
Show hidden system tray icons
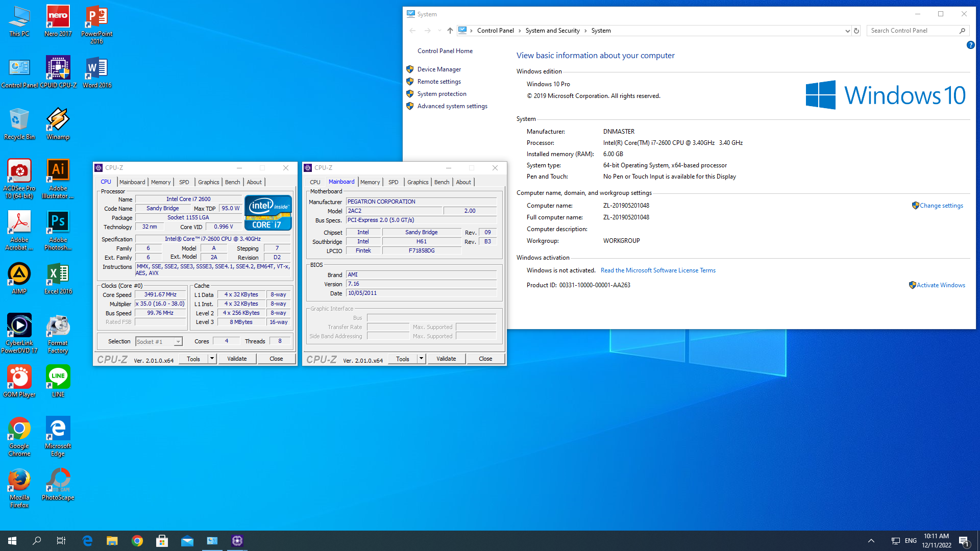(871, 541)
